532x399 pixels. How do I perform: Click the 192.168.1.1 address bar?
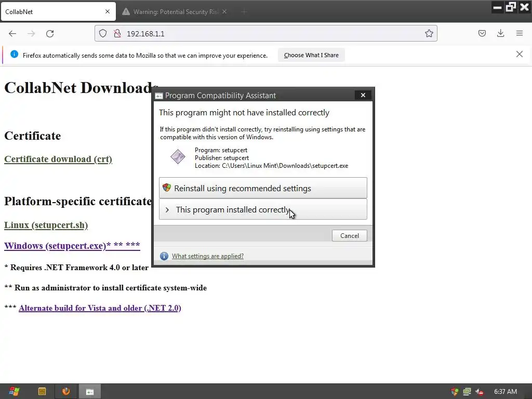click(265, 33)
